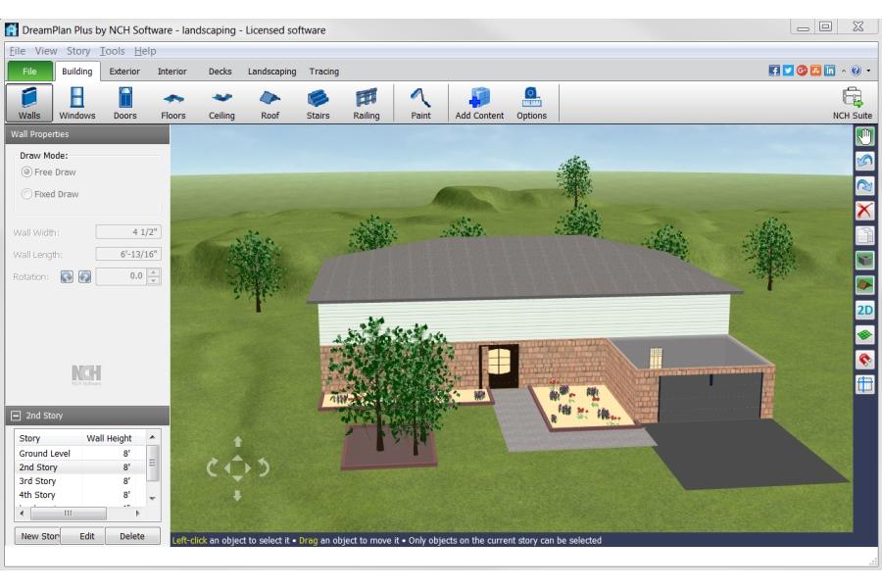This screenshot has width=882, height=588.
Task: Activate the hand pan tool
Action: coord(864,137)
